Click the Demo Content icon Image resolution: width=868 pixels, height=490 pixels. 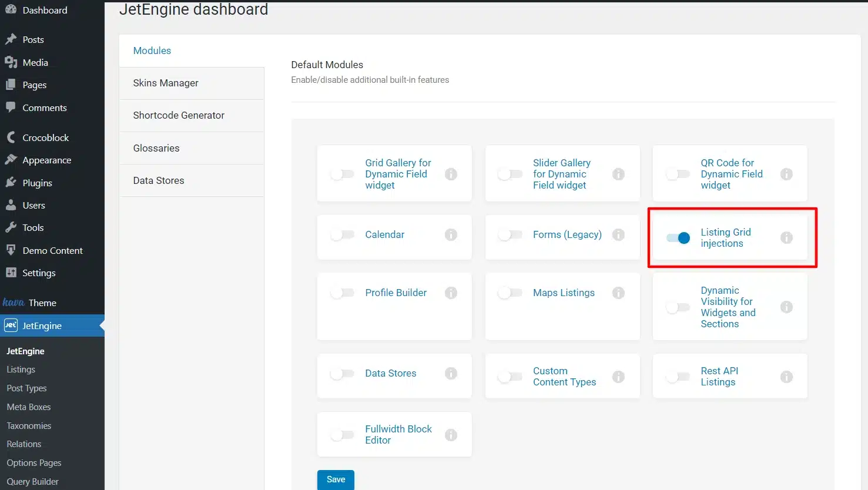[11, 250]
